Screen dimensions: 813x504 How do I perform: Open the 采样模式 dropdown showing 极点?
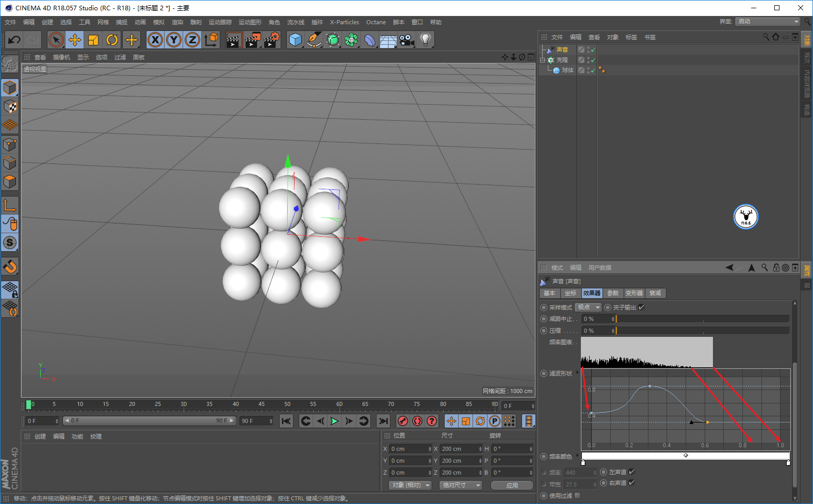point(589,307)
